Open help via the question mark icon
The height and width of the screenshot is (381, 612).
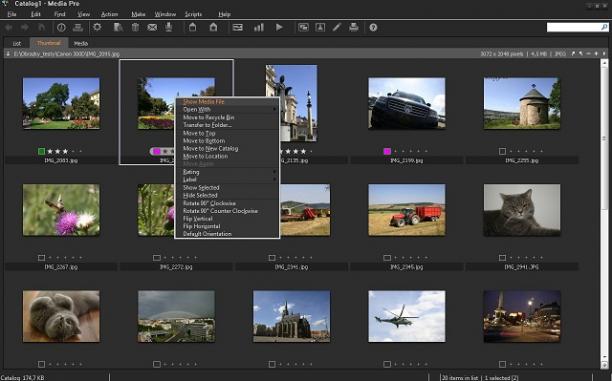373,27
